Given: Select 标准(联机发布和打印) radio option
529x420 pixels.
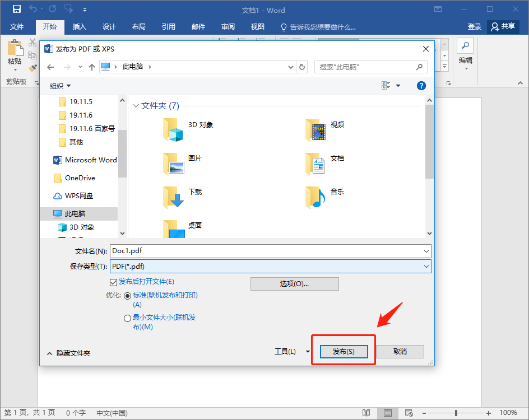Looking at the screenshot, I should tap(128, 296).
